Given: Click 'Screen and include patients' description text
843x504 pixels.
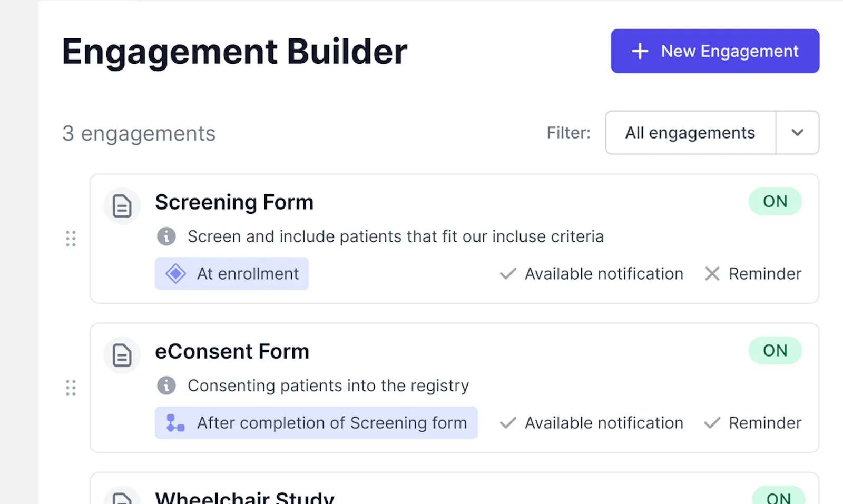Looking at the screenshot, I should coord(396,236).
